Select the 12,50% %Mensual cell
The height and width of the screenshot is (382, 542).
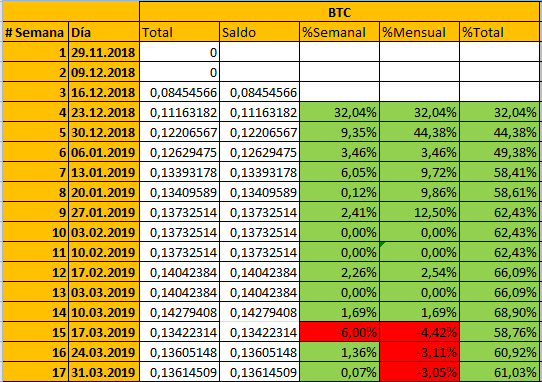[x=419, y=212]
